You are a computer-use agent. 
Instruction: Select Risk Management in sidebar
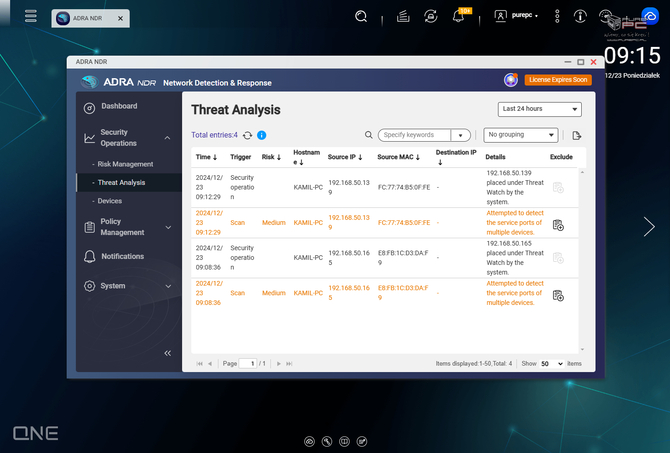click(125, 164)
